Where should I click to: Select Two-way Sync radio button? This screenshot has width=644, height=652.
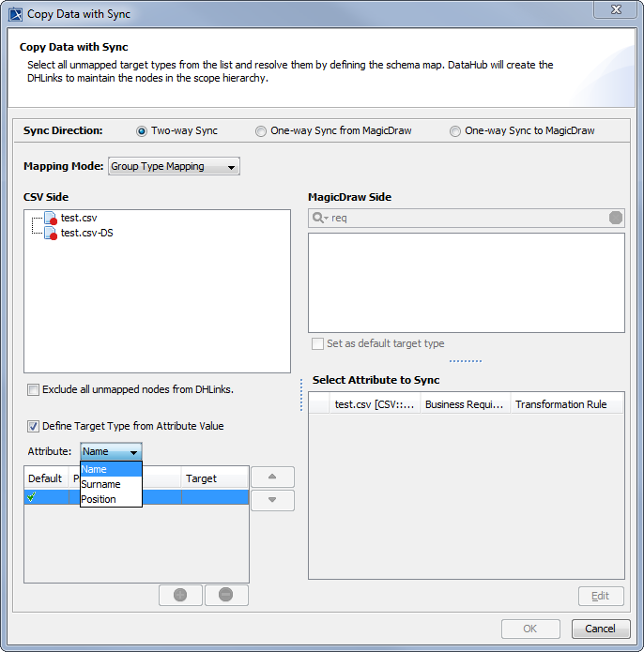(142, 131)
